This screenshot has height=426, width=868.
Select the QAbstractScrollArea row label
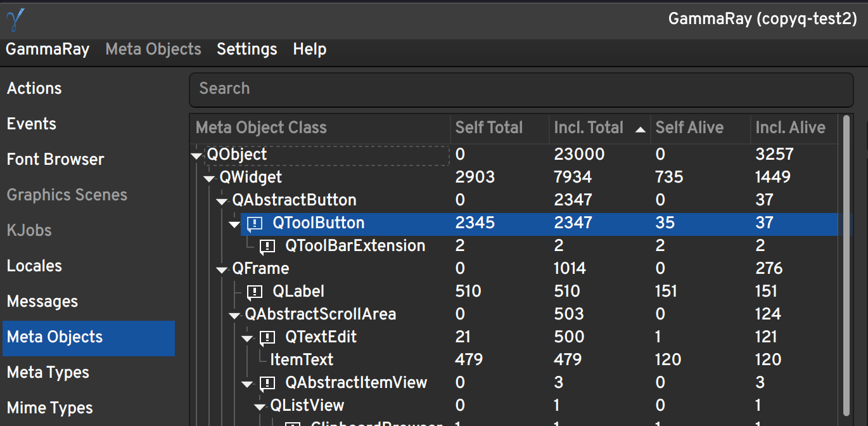(321, 314)
